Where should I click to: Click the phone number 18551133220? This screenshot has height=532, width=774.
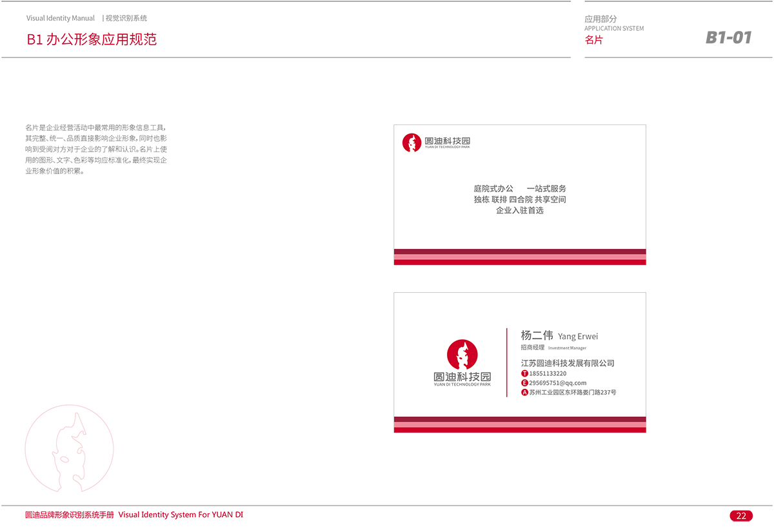tap(548, 373)
